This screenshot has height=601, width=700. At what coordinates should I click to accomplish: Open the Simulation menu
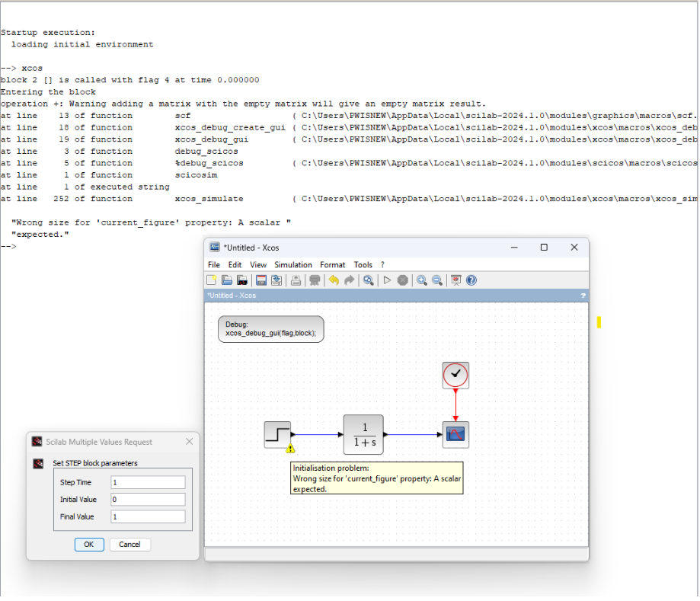pos(292,265)
